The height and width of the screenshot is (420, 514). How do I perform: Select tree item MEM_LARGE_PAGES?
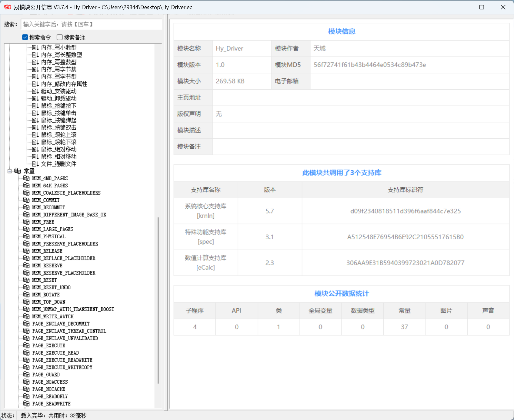coord(53,229)
